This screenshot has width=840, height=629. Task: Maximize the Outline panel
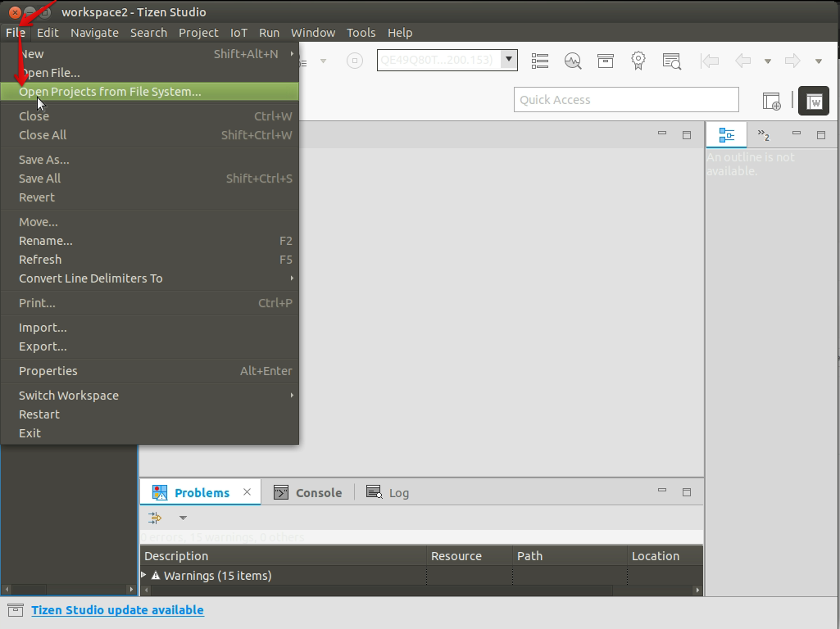point(821,135)
